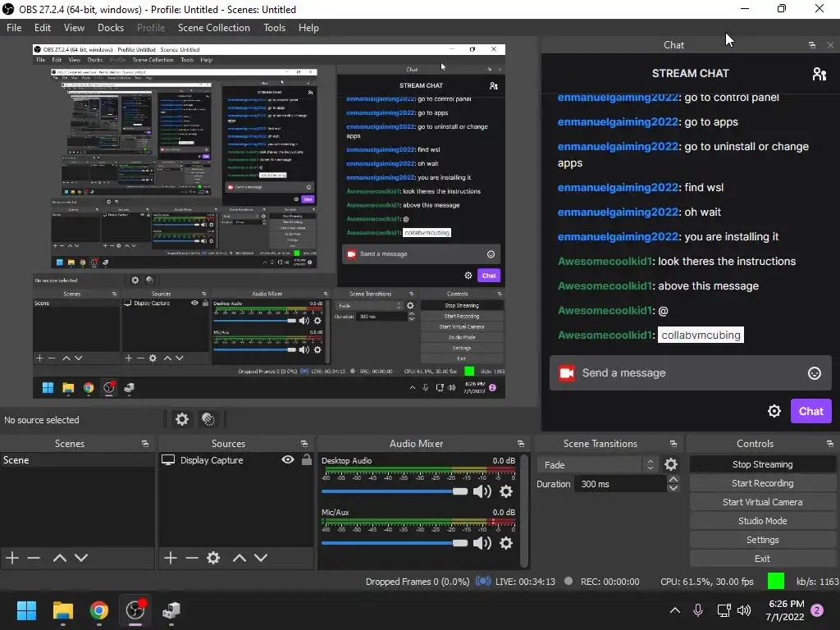This screenshot has width=840, height=630.
Task: Open Help menu
Action: [x=308, y=28]
